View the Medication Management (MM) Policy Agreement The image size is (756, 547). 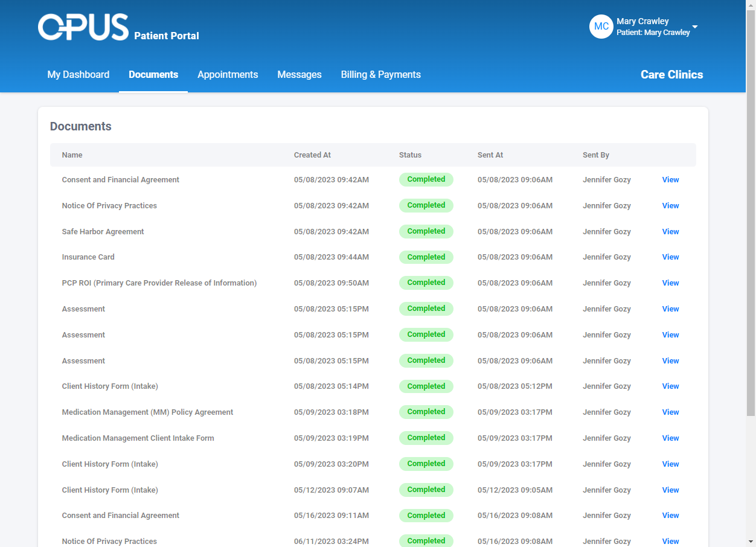pos(670,412)
